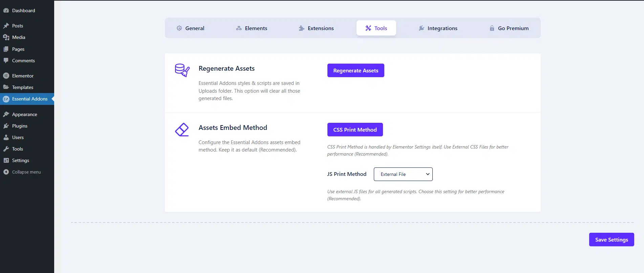Open the Go Premium tab
The image size is (644, 273).
(x=509, y=28)
